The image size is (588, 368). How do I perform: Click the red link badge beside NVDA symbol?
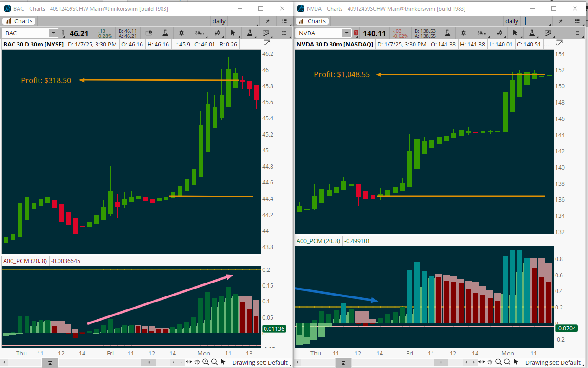[356, 33]
